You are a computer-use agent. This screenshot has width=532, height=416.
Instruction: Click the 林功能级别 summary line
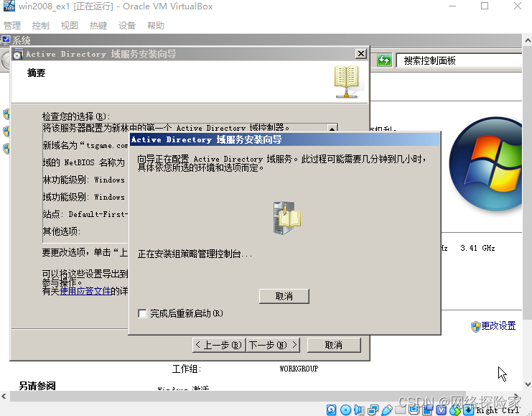(84, 180)
